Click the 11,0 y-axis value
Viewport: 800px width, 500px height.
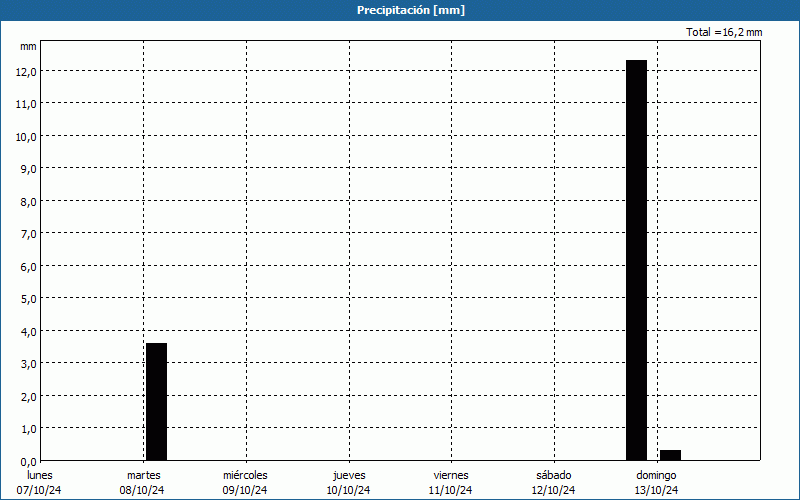27,104
